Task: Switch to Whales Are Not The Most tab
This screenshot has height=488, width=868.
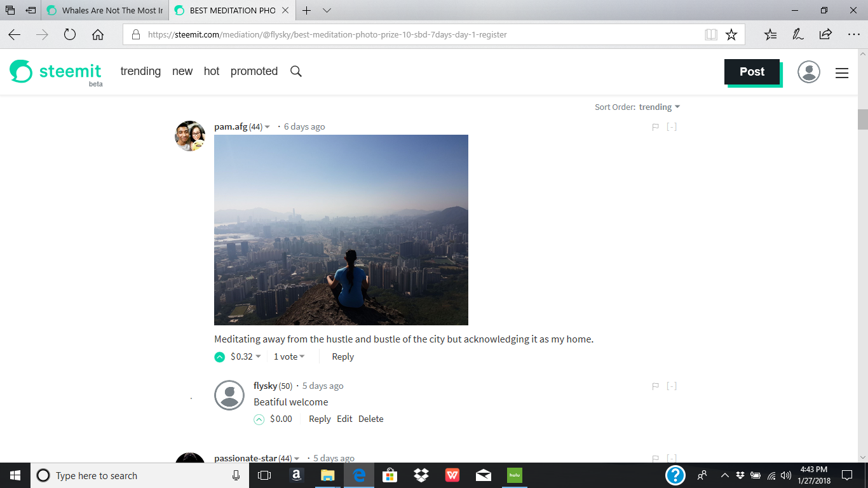Action: 105,10
